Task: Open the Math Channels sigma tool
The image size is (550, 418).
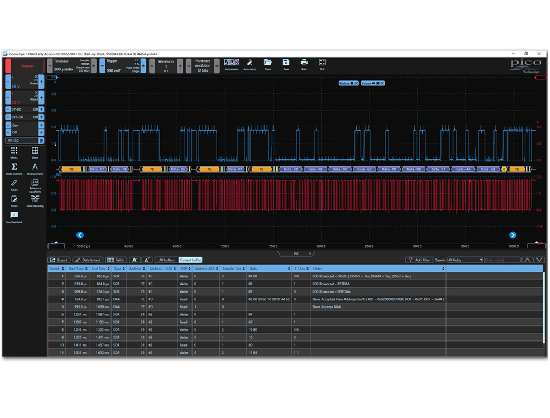Action: 14,168
